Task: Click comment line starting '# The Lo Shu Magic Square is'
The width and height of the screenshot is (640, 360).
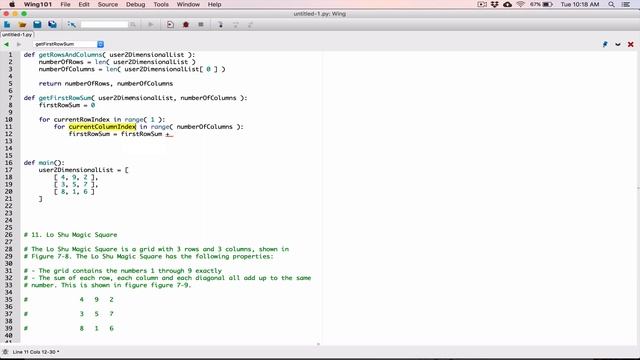Action: tap(156, 249)
